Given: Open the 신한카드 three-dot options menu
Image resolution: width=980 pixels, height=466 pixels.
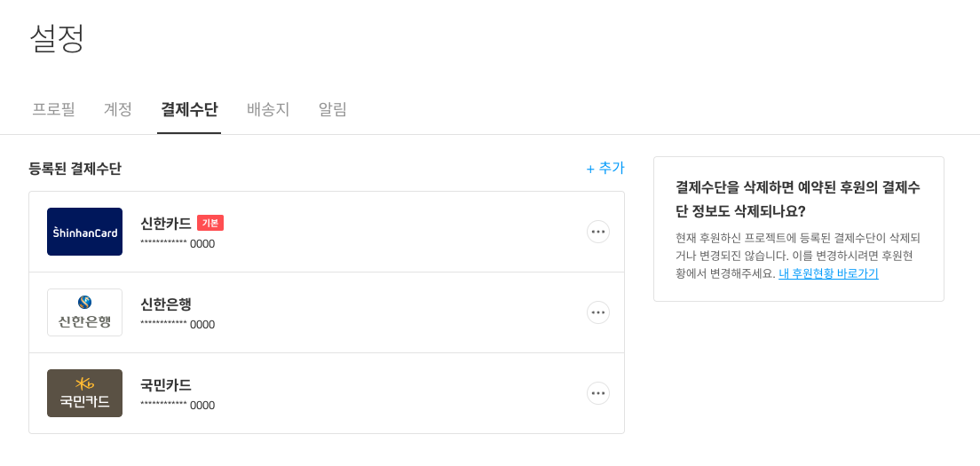Looking at the screenshot, I should [598, 232].
